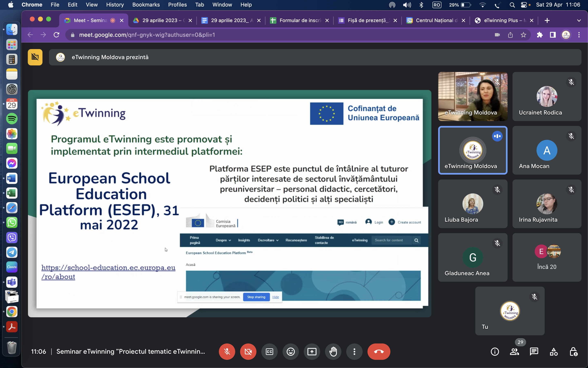The height and width of the screenshot is (368, 588).
Task: Open host controls lock icon
Action: pos(574,351)
